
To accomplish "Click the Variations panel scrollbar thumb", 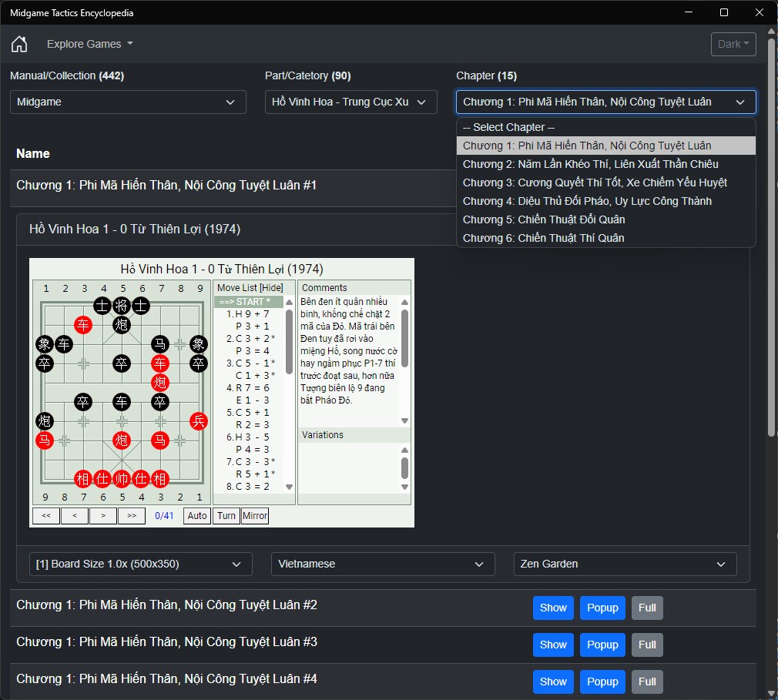I will pos(405,468).
